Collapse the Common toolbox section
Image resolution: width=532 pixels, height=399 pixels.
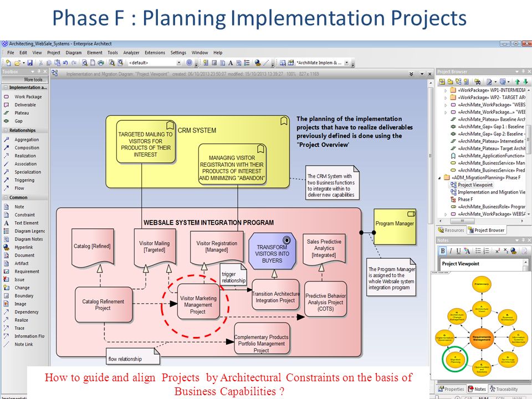click(6, 197)
